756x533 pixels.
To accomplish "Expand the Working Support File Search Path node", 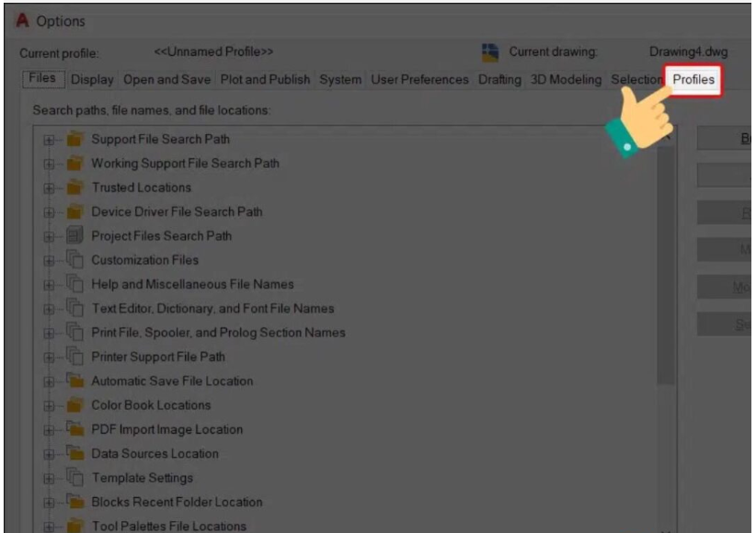I will tap(49, 164).
